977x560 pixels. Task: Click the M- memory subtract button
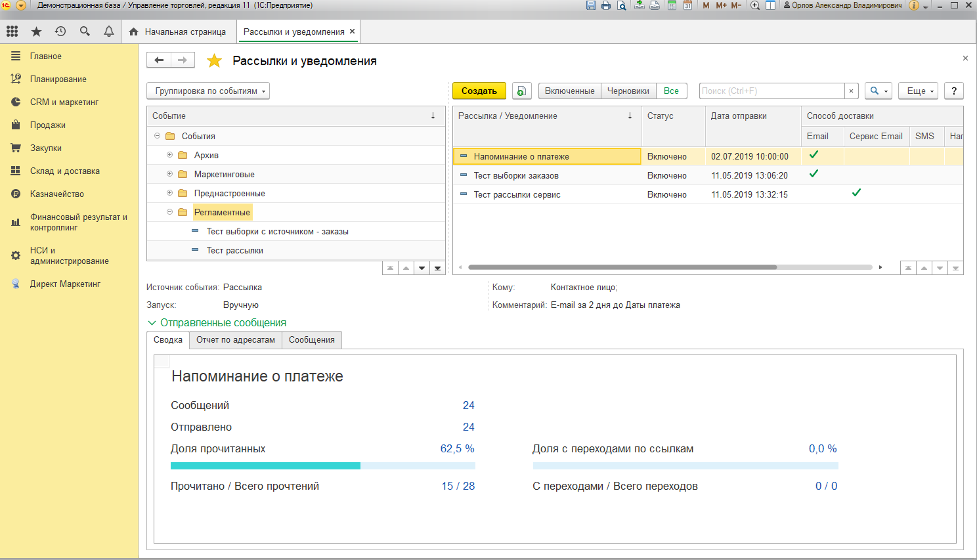coord(736,5)
